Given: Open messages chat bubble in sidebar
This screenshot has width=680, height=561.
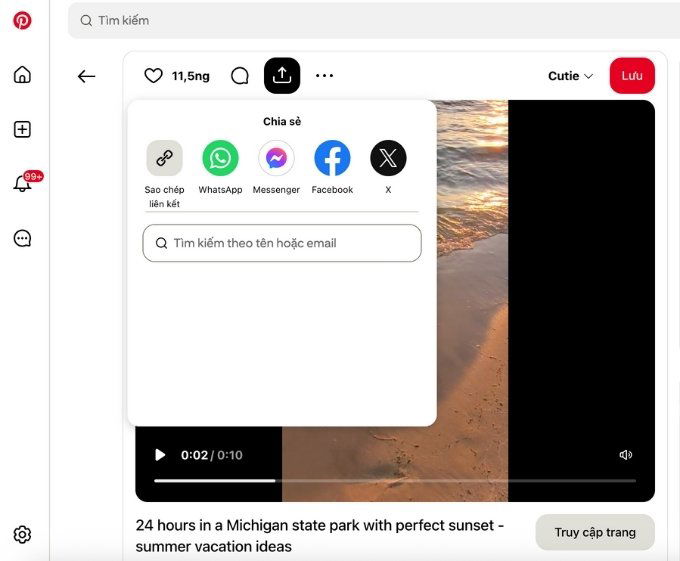Looking at the screenshot, I should pyautogui.click(x=22, y=238).
